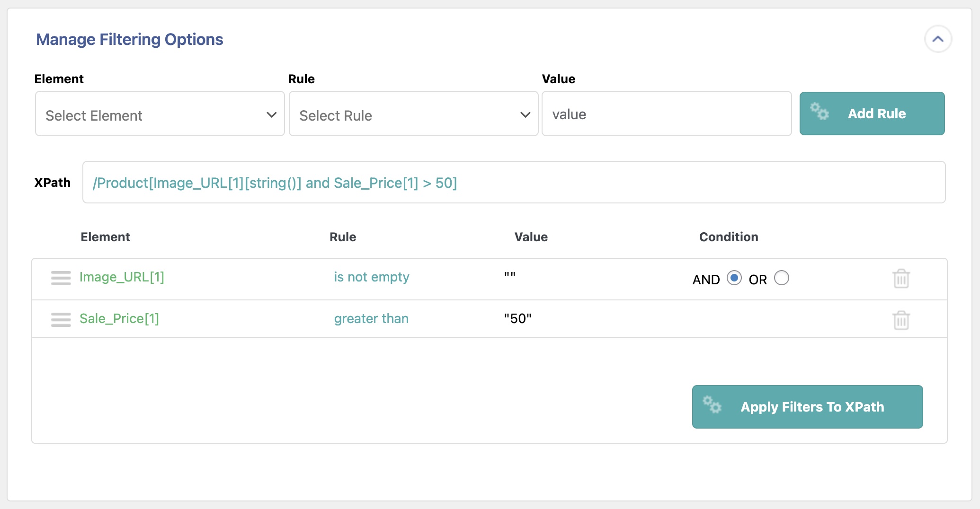Collapse the Manage Filtering Options panel
This screenshot has height=509, width=980.
[x=937, y=39]
